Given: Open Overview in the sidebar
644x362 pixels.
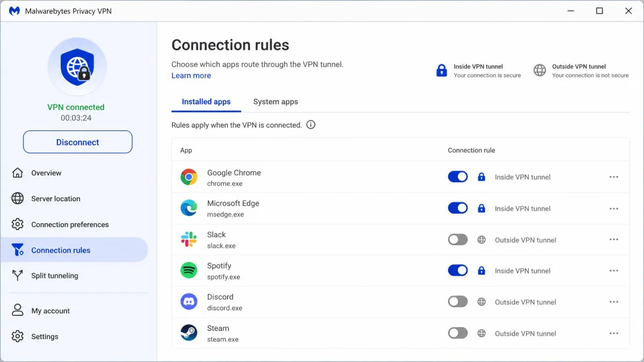Looking at the screenshot, I should pyautogui.click(x=74, y=173).
